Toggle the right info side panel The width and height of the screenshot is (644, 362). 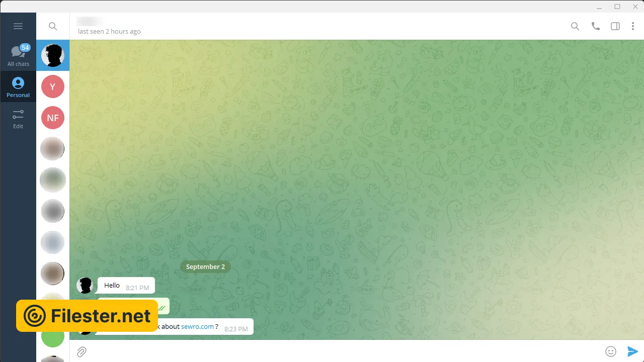[615, 26]
